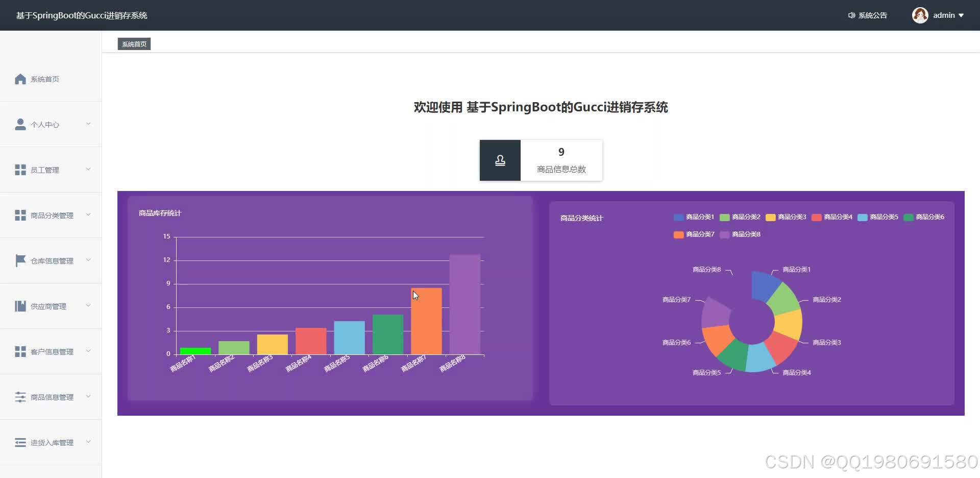The image size is (980, 478).
Task: Expand the 商品分类管理 chevron
Action: pos(88,214)
